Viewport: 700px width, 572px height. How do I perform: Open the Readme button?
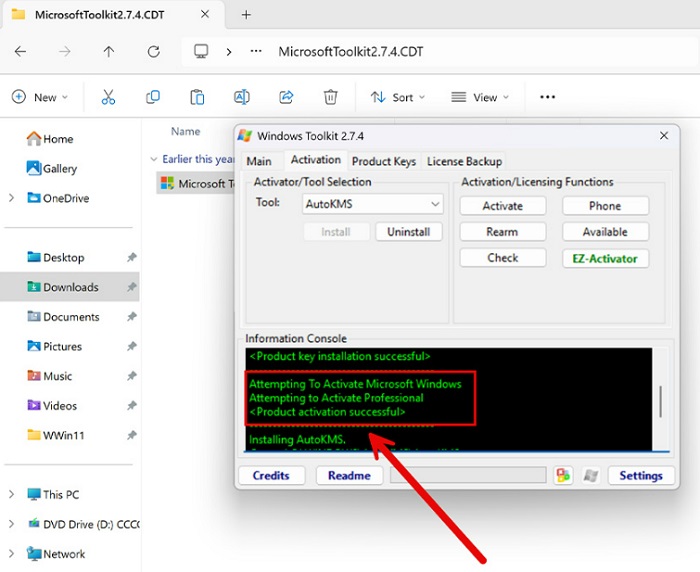click(349, 476)
